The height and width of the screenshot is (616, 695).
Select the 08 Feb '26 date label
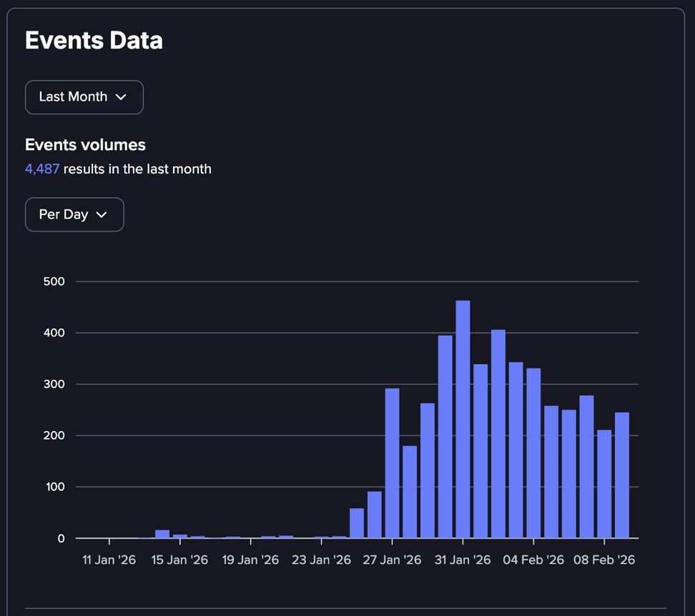tap(604, 560)
